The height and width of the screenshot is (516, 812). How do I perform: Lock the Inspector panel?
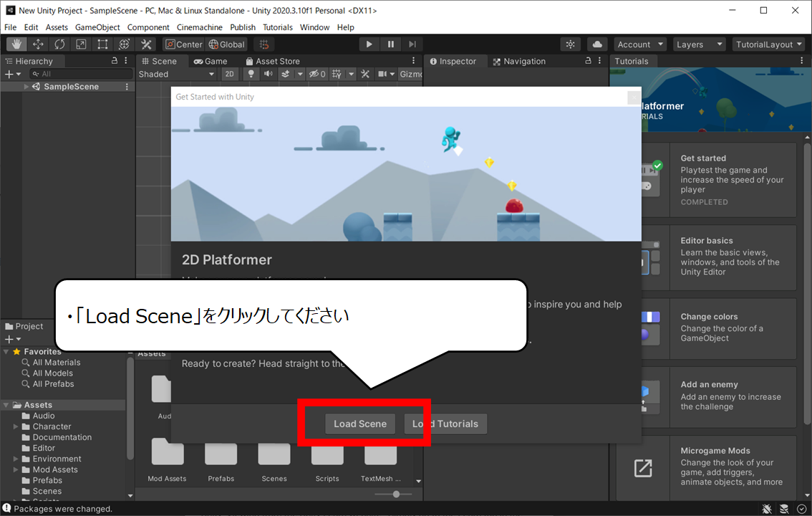[x=589, y=61]
